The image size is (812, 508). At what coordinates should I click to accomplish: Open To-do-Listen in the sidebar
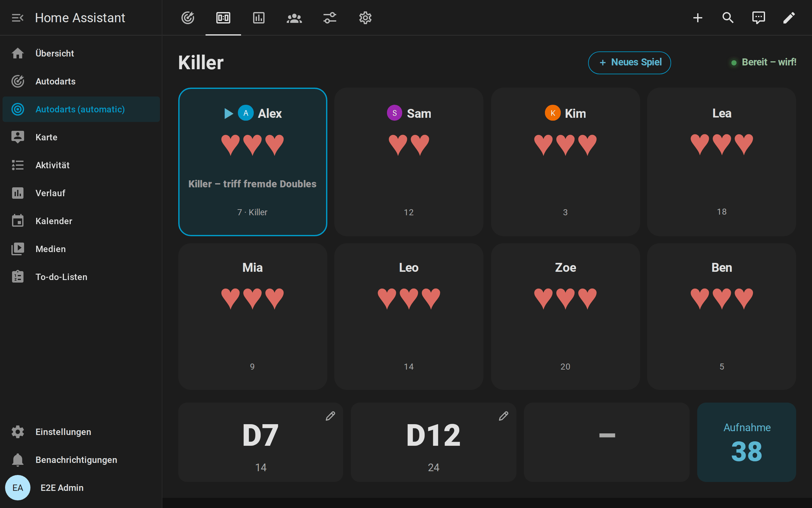point(81,277)
